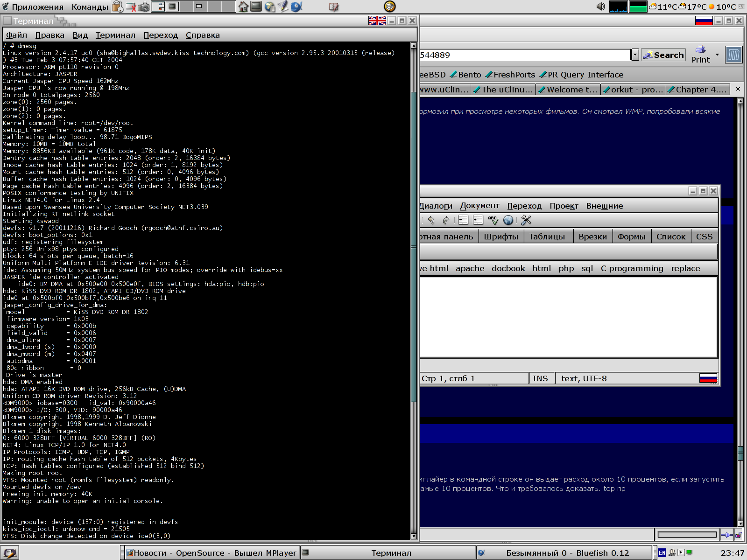This screenshot has width=747, height=560.
Task: Open the Print button dropdown arrow
Action: point(717,55)
